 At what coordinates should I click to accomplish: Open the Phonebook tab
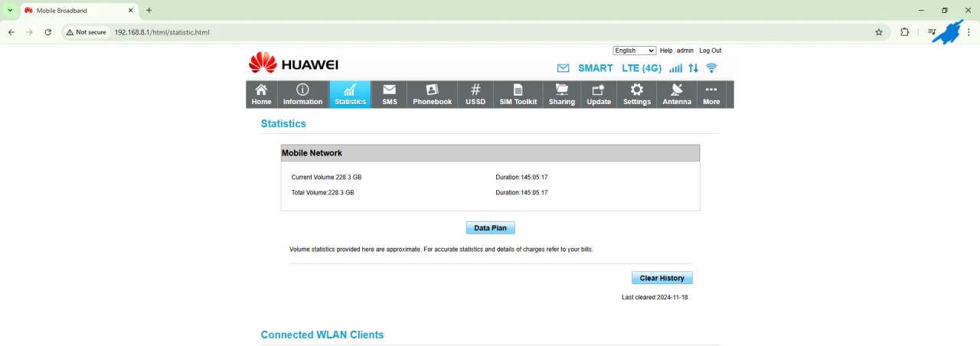point(433,95)
